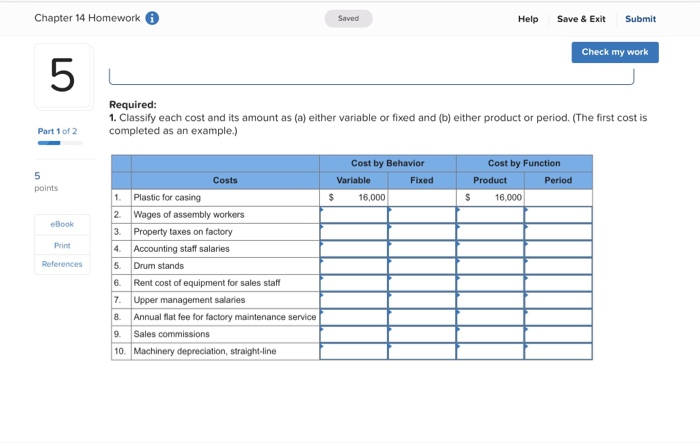The image size is (700, 446).
Task: Click Fixed cell for Machinery depreciation row
Action: pyautogui.click(x=422, y=351)
